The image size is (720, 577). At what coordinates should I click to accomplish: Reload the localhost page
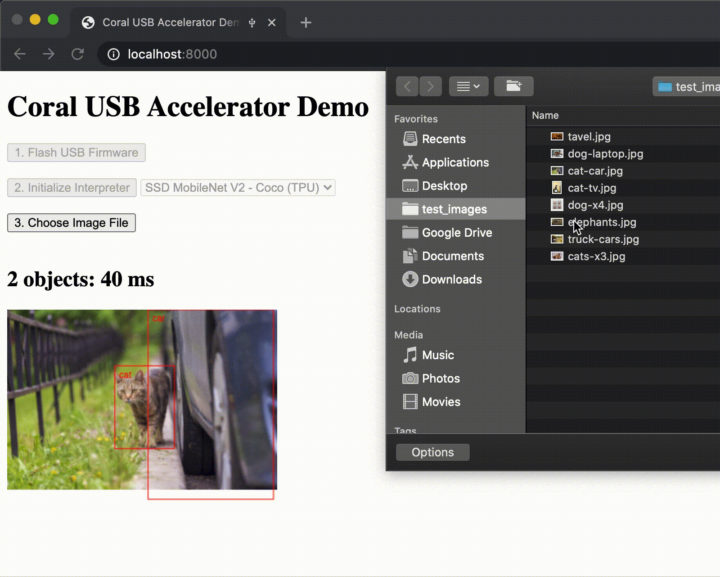[x=78, y=54]
